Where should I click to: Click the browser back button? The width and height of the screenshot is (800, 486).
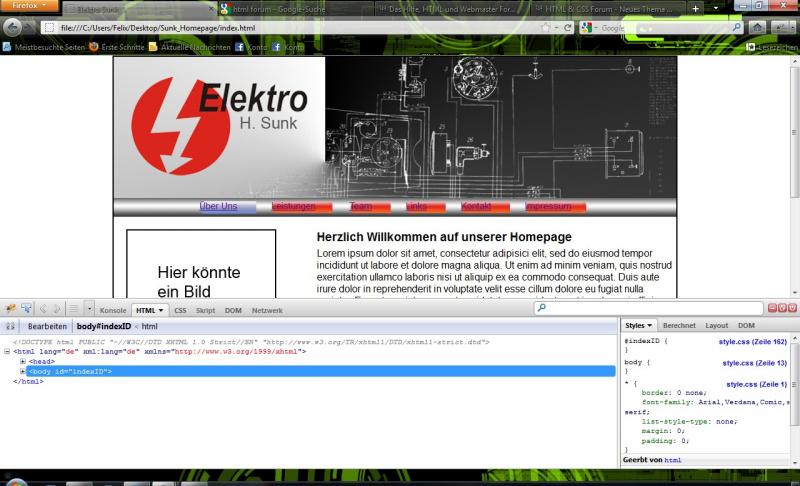(13, 28)
